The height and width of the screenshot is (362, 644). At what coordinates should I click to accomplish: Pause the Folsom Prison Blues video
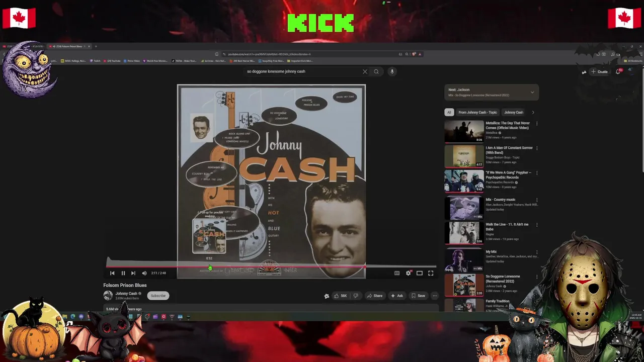coord(123,273)
